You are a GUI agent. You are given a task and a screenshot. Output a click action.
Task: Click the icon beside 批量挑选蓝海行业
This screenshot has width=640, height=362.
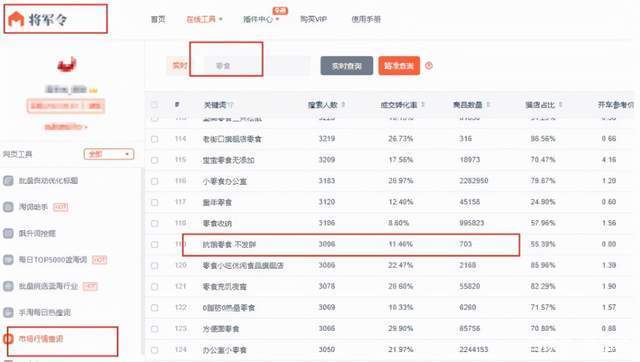click(8, 286)
